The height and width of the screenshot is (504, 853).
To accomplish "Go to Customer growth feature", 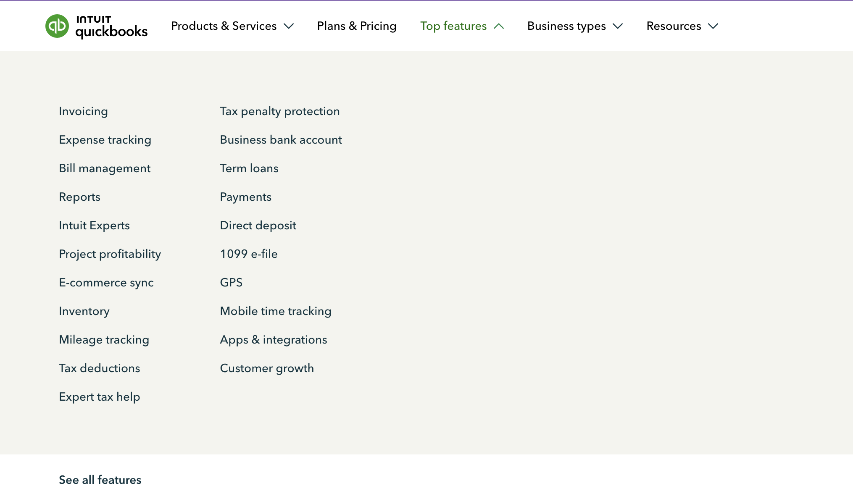I will (x=267, y=368).
